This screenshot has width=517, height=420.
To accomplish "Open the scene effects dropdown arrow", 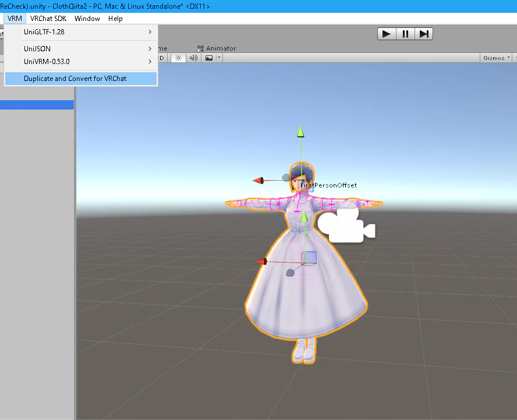I will (219, 58).
